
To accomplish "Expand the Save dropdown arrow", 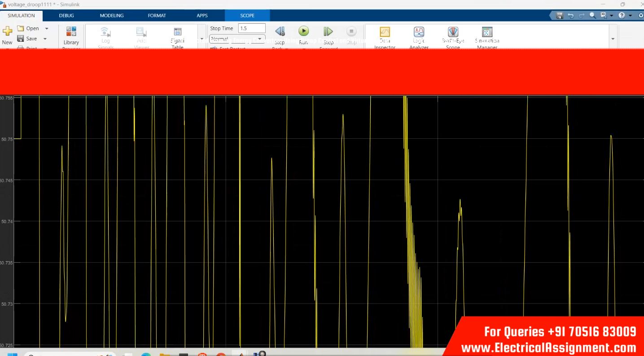I will coord(45,39).
